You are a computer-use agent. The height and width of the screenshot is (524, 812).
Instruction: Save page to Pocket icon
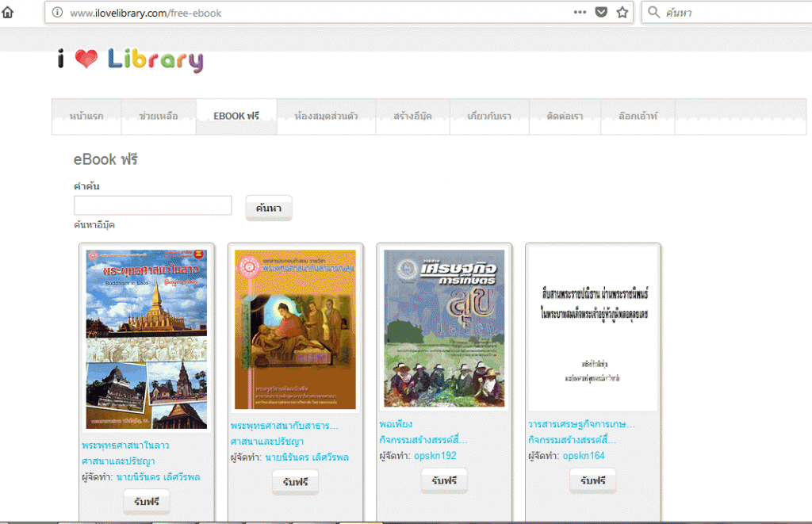pos(601,12)
